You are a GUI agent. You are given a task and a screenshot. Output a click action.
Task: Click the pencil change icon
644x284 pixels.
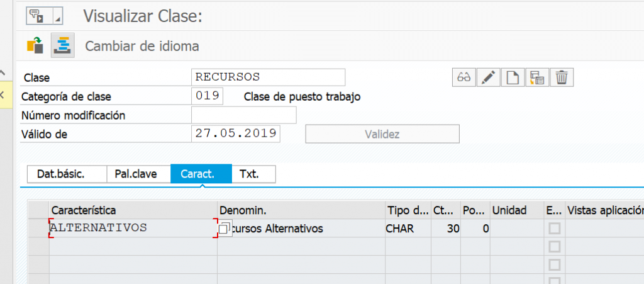click(488, 77)
